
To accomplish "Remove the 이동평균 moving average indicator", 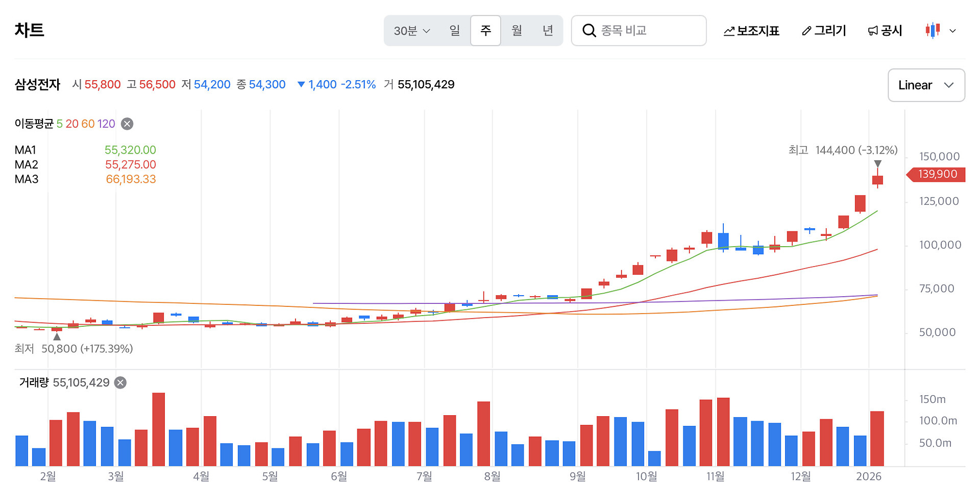I will point(127,124).
